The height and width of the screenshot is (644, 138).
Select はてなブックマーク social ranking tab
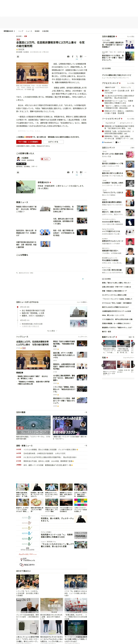point(126,123)
